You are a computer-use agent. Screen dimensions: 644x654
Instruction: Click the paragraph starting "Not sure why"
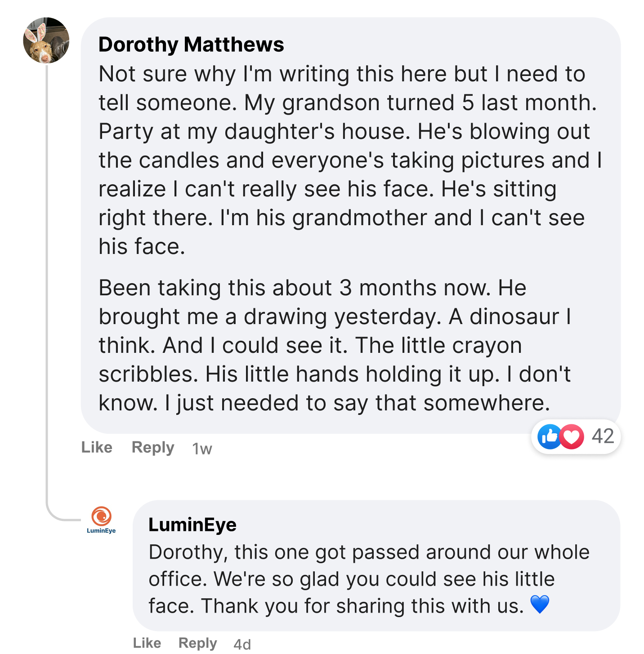[342, 160]
